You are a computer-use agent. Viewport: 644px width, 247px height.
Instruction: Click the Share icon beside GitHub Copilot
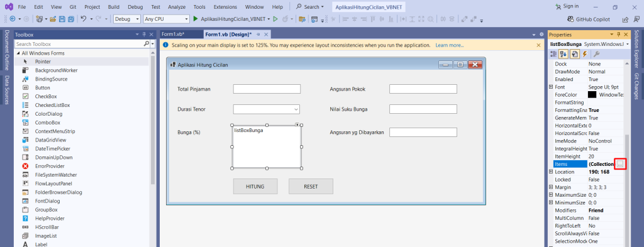625,19
